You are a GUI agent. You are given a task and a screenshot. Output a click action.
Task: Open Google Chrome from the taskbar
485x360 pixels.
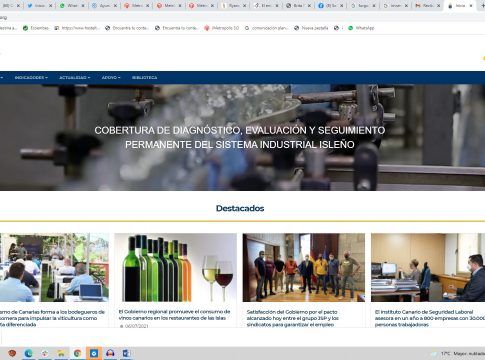tap(77, 353)
